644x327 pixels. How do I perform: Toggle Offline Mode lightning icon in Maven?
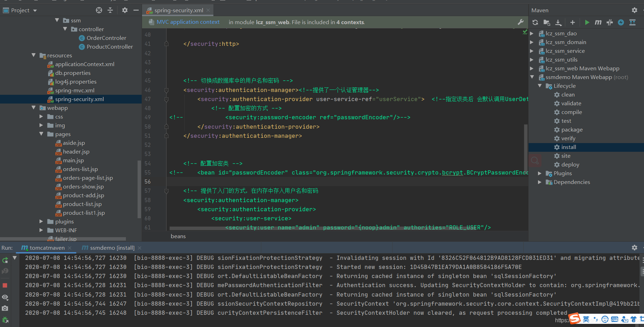point(621,22)
